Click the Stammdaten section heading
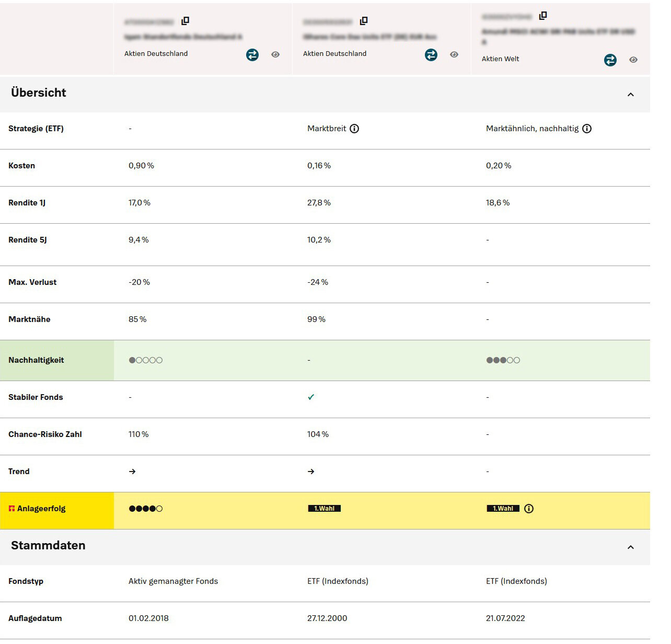This screenshot has height=644, width=671. click(48, 546)
